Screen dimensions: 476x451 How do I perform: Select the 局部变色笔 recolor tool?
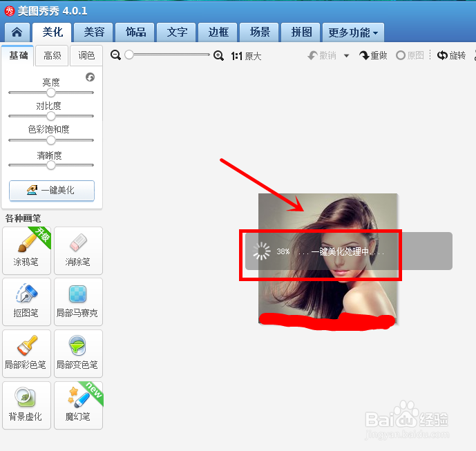(x=78, y=354)
